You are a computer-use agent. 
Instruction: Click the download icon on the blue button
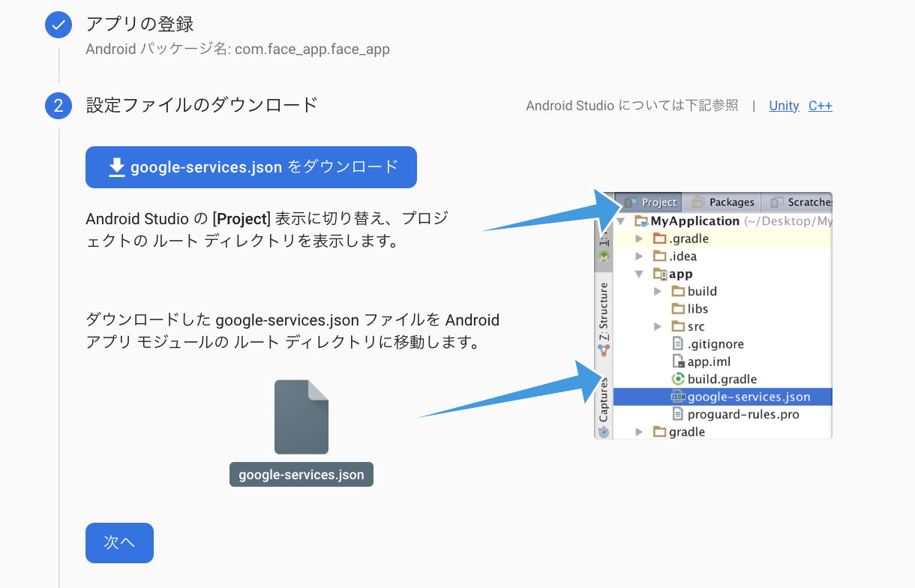pyautogui.click(x=116, y=166)
